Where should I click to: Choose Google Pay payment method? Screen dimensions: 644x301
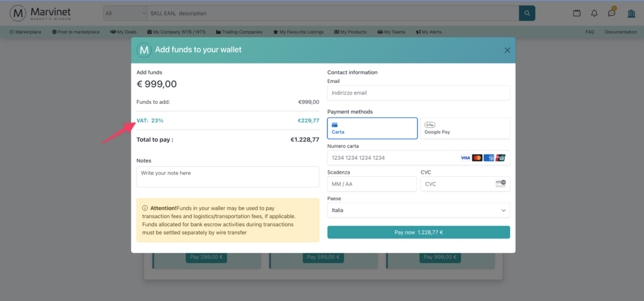pos(465,128)
